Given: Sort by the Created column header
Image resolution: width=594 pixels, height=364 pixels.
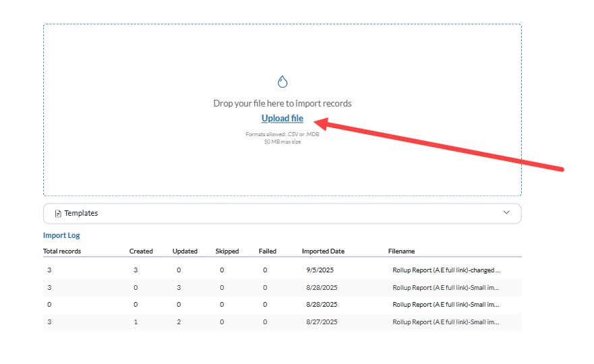Looking at the screenshot, I should [x=141, y=251].
